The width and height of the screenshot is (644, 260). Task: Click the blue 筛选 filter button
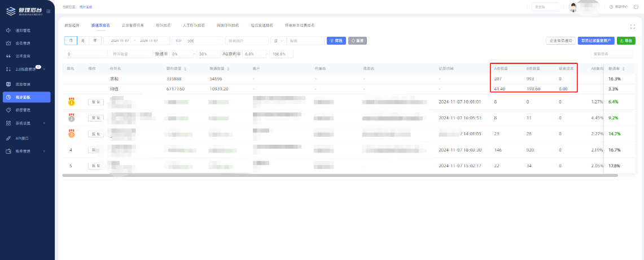(336, 41)
